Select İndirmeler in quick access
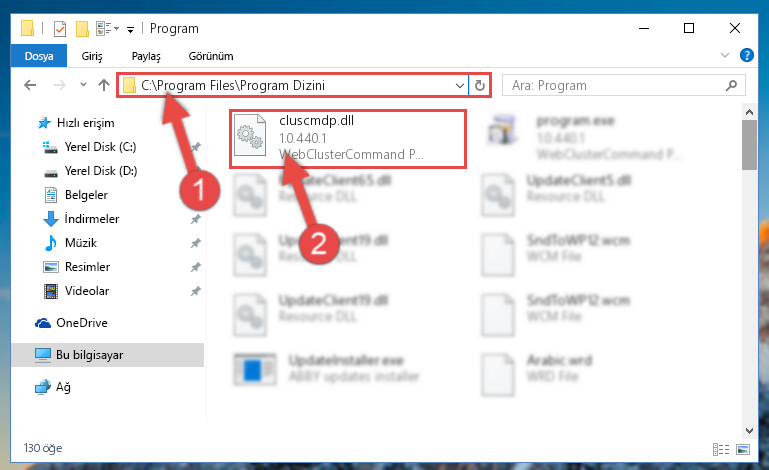769x470 pixels. pos(92,219)
